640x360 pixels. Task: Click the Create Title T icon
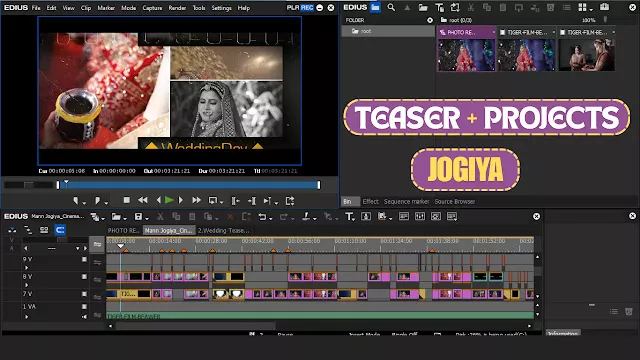point(349,216)
